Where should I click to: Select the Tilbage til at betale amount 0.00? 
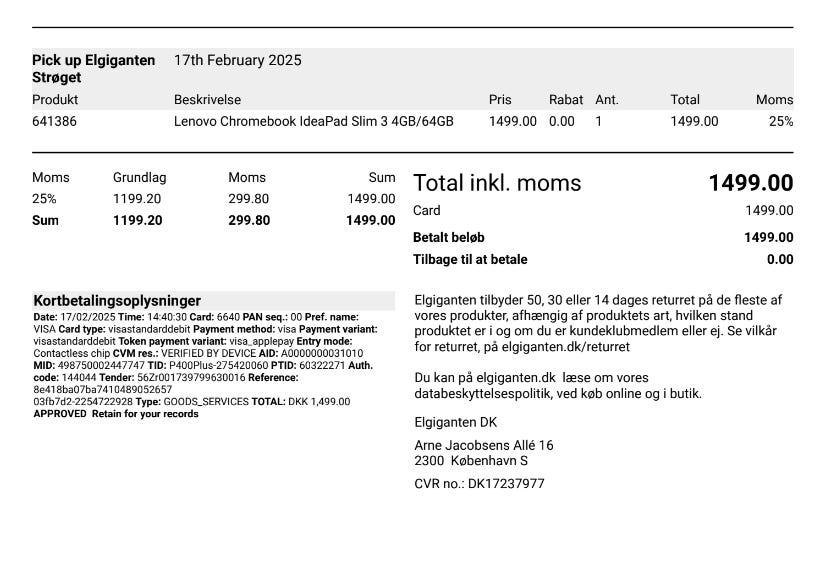pyautogui.click(x=780, y=259)
